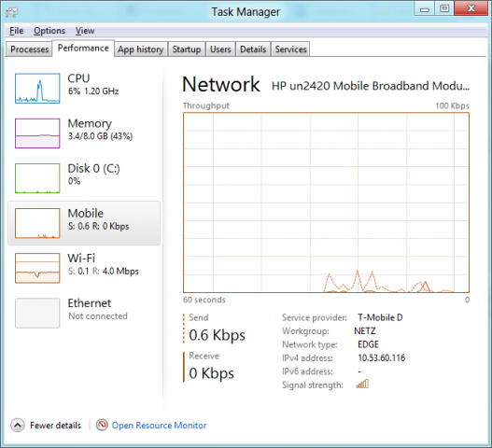Click the Resource Monitor icon
The image size is (492, 448).
coord(102,425)
